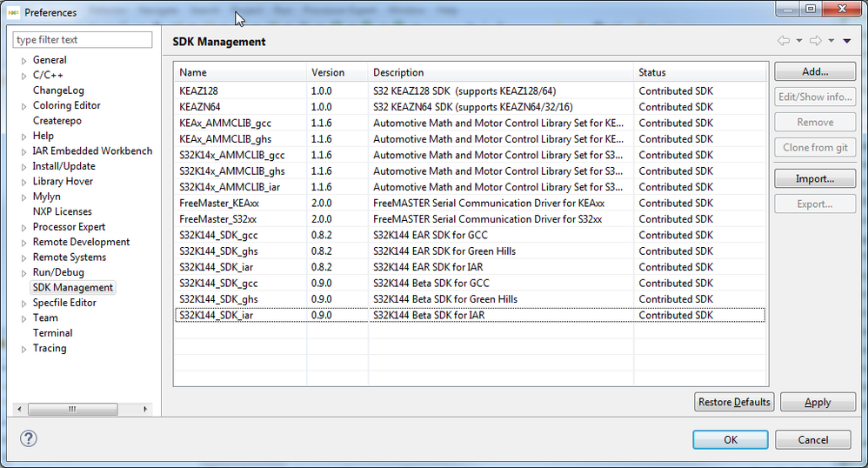Select the KEAx_AMMCLIB_gcc row
868x468 pixels.
471,123
